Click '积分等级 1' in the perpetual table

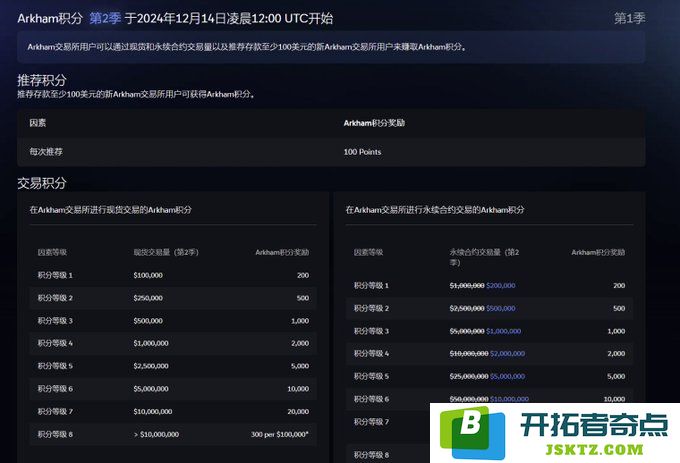point(371,286)
